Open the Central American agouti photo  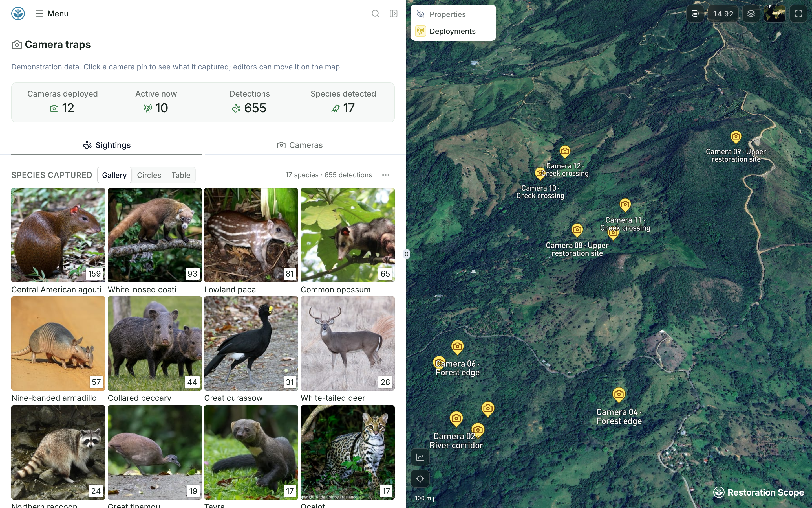click(x=58, y=235)
